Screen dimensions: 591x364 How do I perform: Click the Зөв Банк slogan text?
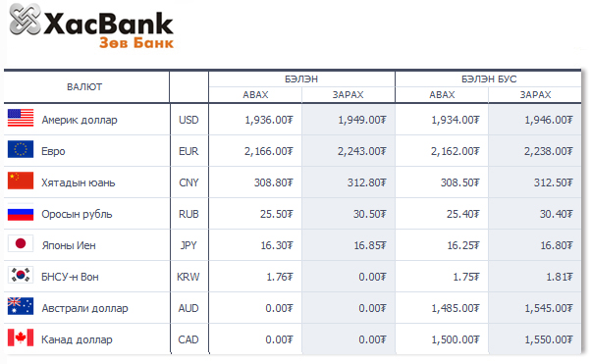point(136,42)
